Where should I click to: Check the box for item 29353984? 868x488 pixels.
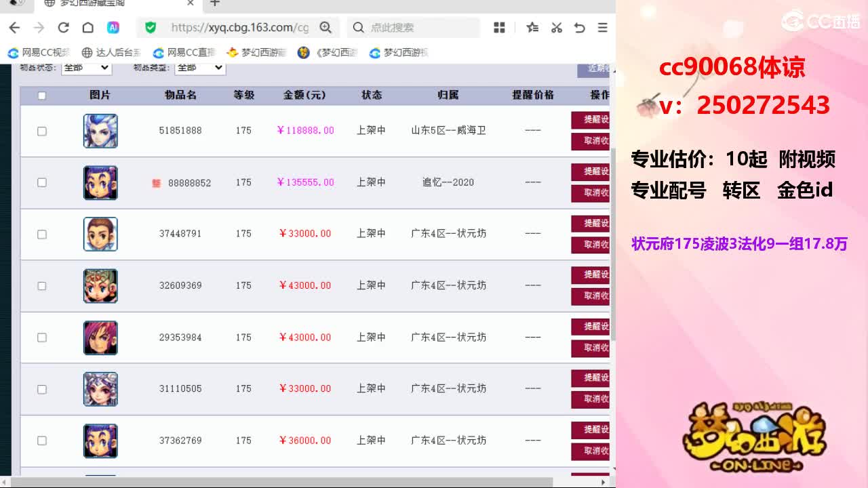click(x=41, y=338)
